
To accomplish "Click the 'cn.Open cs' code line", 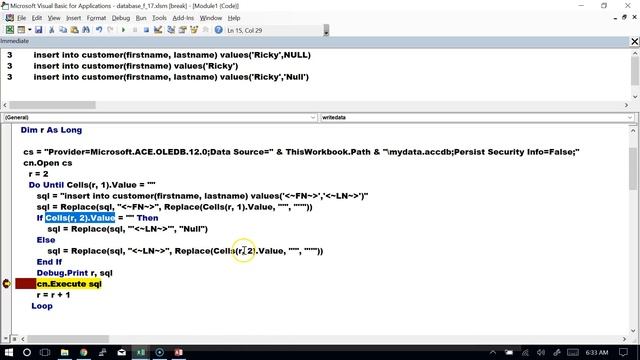I will (x=48, y=163).
